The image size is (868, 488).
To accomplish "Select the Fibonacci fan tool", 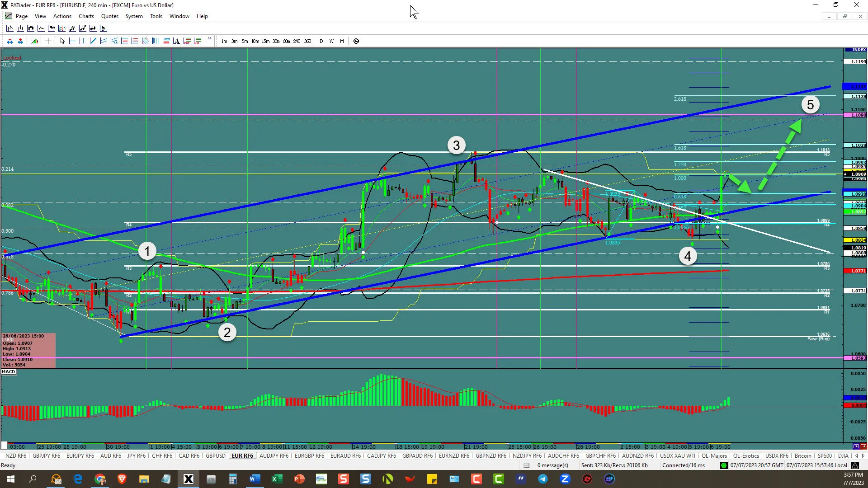I will 146,41.
